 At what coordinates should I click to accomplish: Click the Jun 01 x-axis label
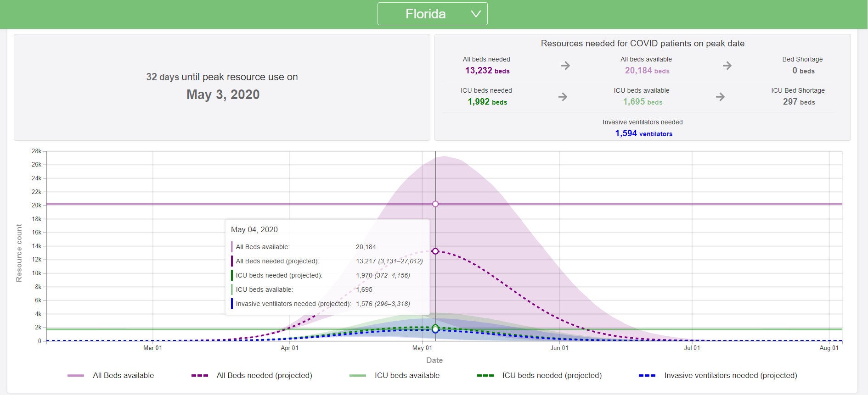(x=559, y=348)
